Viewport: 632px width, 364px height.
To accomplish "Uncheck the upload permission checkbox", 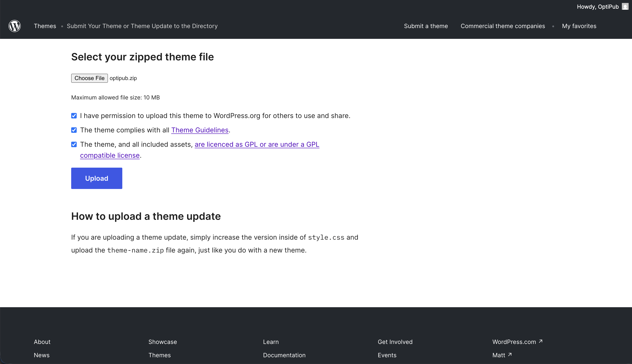I will 74,116.
